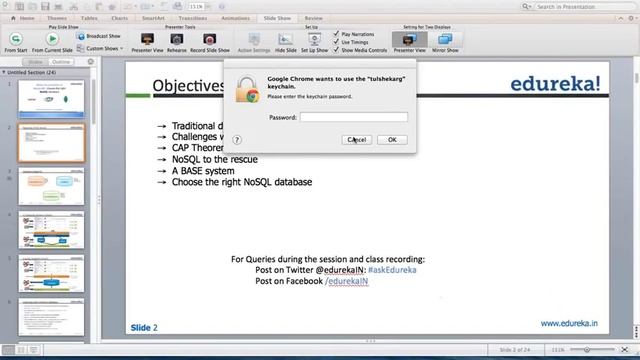
Task: Click the Save icon in top toolbar
Action: point(45,6)
